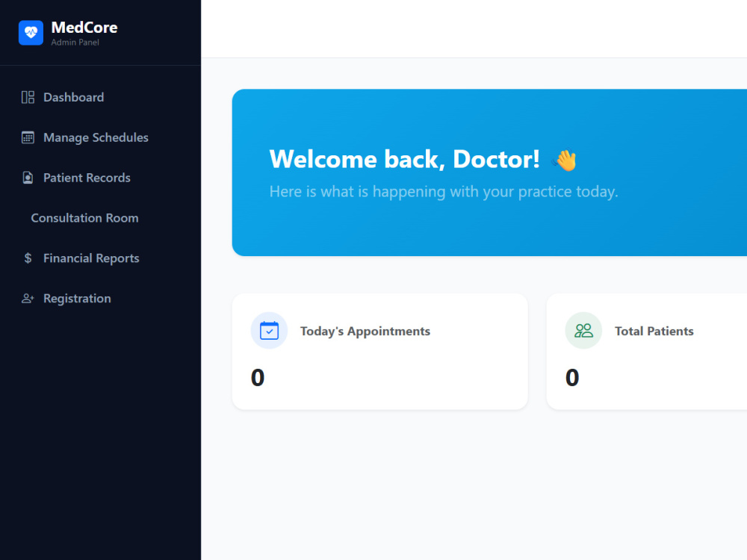
Task: Click the Today's Appointments count 0
Action: coord(258,378)
